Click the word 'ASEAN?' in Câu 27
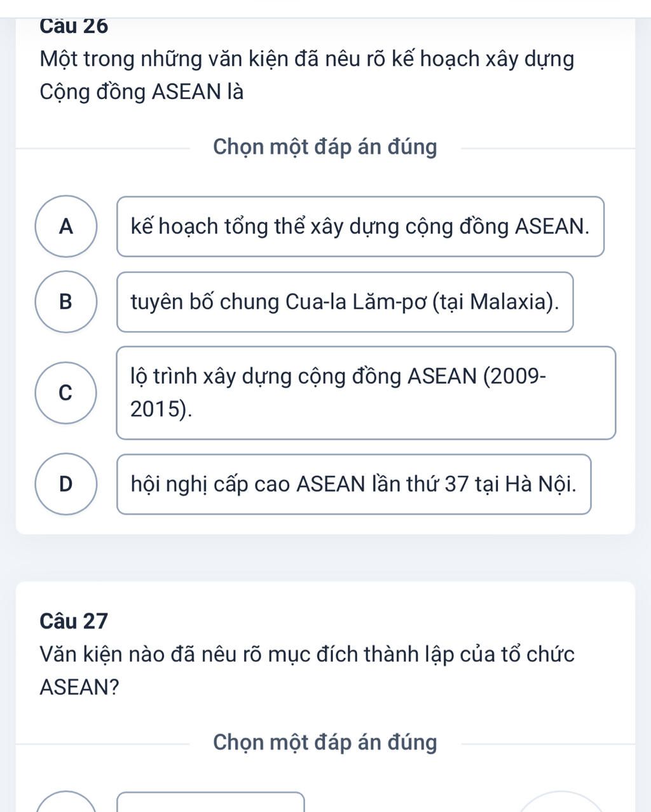The height and width of the screenshot is (812, 651). 79,687
